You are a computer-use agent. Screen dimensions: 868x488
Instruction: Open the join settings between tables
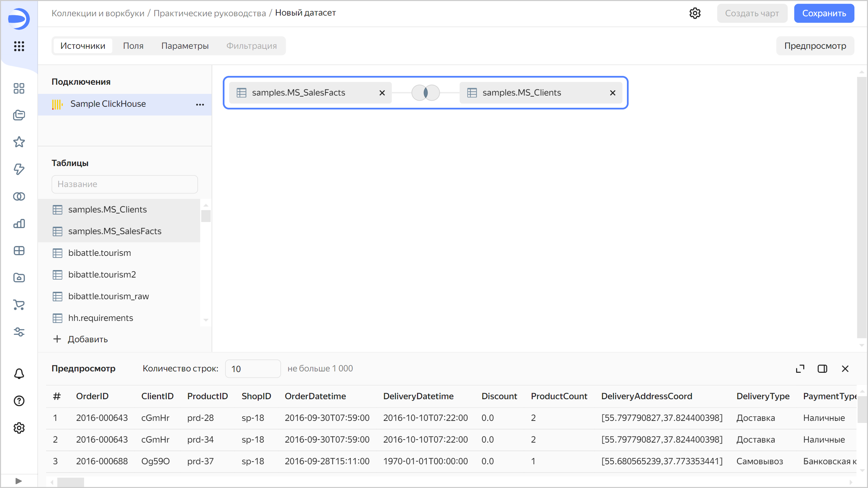(426, 93)
